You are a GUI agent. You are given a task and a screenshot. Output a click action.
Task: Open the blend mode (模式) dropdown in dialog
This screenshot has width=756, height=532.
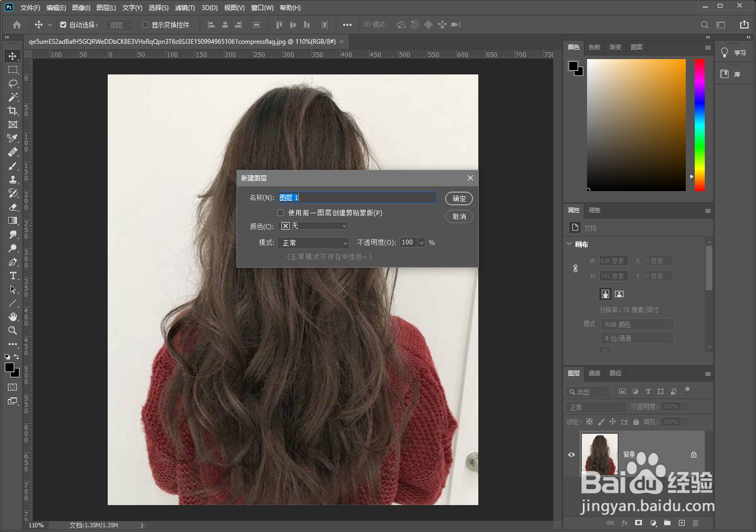(313, 243)
